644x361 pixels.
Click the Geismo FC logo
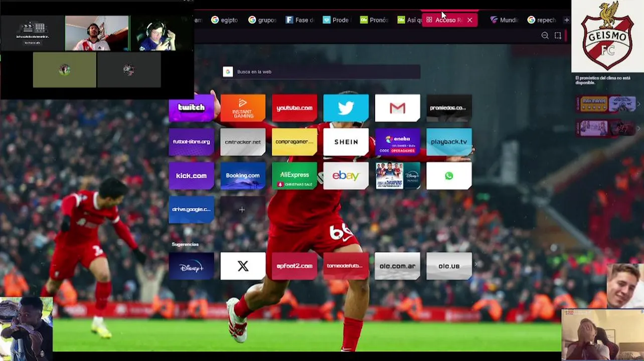click(x=607, y=36)
